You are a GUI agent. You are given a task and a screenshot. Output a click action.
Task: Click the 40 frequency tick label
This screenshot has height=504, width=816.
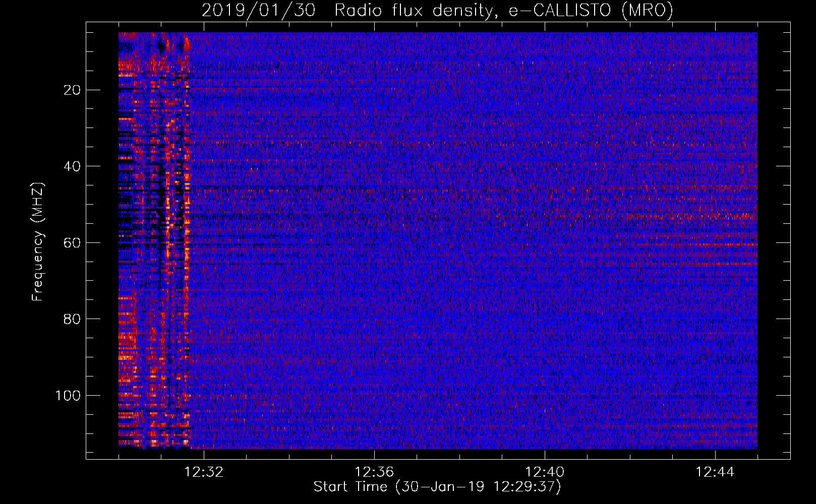point(72,166)
